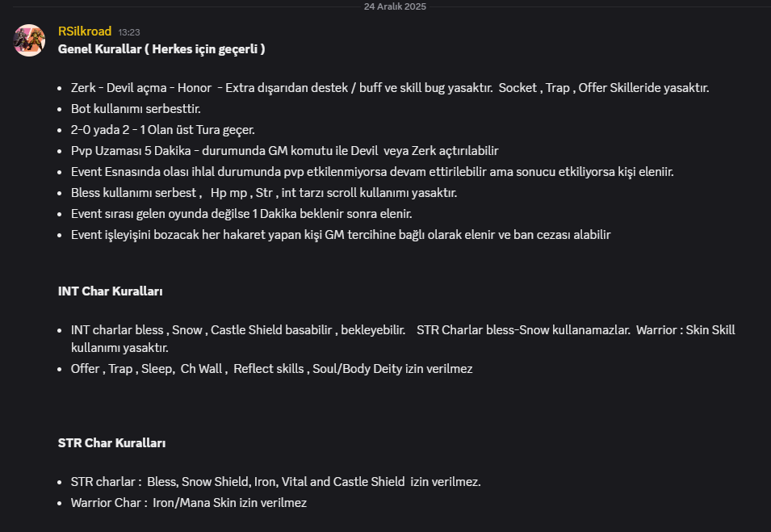Click the wrapped line starting kullanımı yasaktır

pyautogui.click(x=119, y=348)
